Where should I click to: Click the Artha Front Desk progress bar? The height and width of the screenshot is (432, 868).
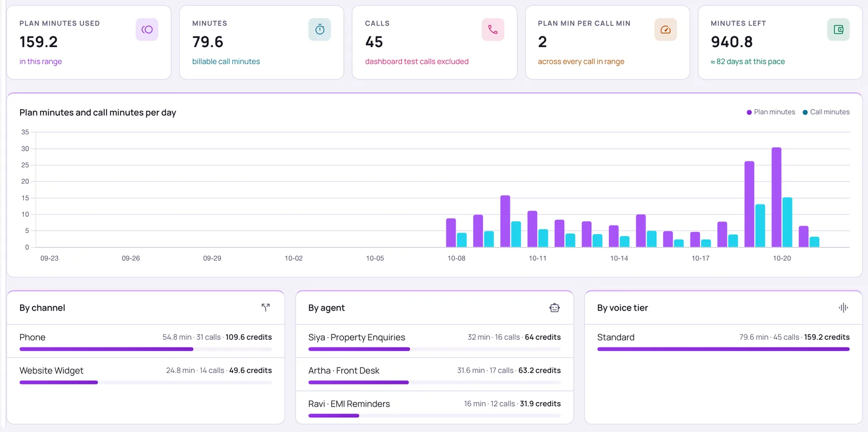click(435, 383)
